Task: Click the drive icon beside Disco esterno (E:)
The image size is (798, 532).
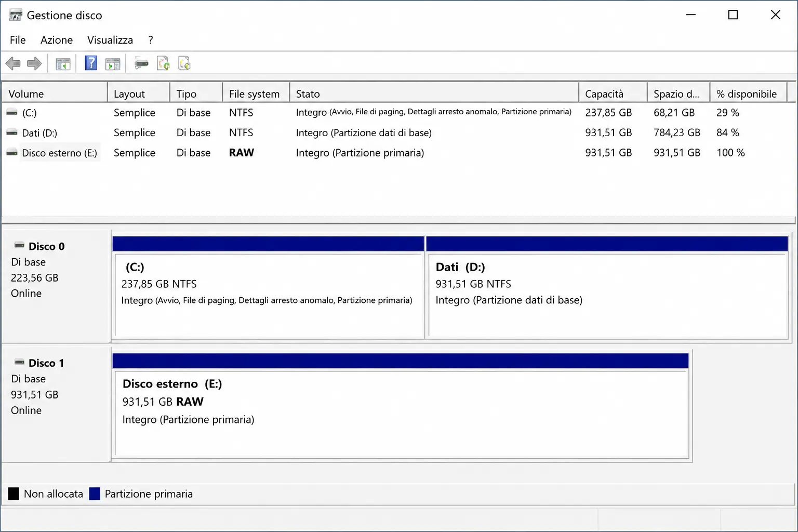Action: tap(11, 153)
